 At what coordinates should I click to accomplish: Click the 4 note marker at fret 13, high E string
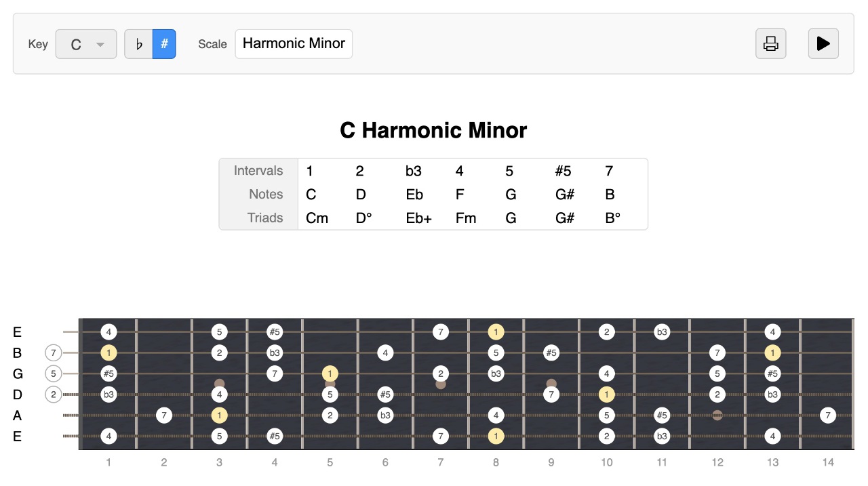click(772, 331)
